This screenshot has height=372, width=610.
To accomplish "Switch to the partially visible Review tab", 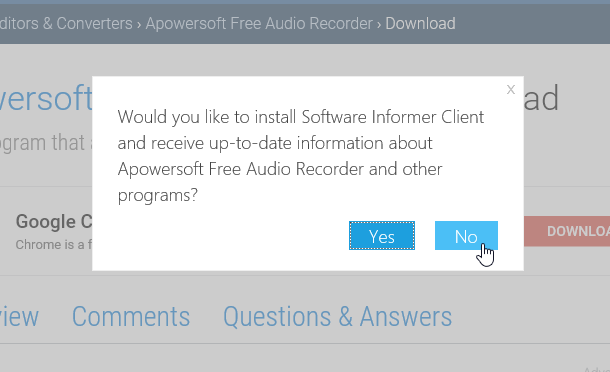I will (19, 316).
